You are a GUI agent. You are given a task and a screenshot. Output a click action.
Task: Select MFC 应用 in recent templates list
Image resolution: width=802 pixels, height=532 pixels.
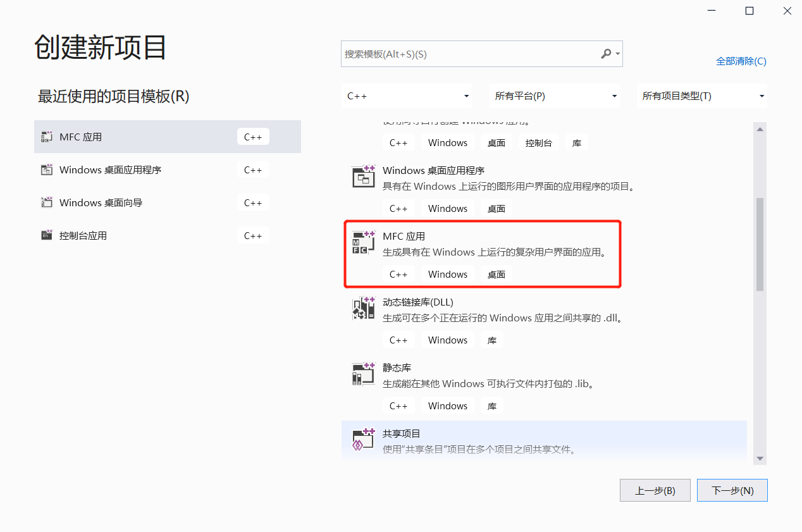click(x=168, y=137)
